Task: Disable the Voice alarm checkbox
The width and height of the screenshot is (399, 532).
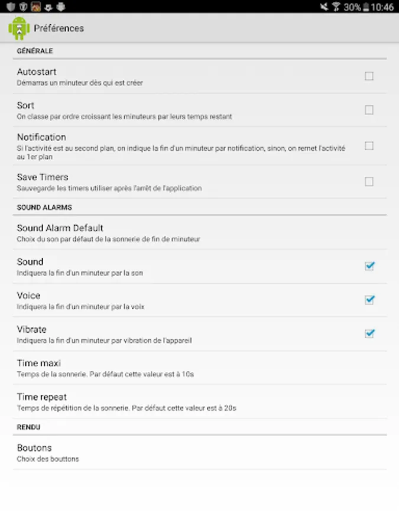Action: click(369, 300)
